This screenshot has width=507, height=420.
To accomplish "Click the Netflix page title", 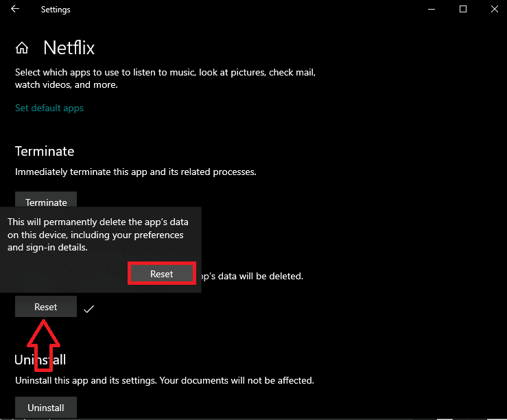I will pyautogui.click(x=69, y=48).
